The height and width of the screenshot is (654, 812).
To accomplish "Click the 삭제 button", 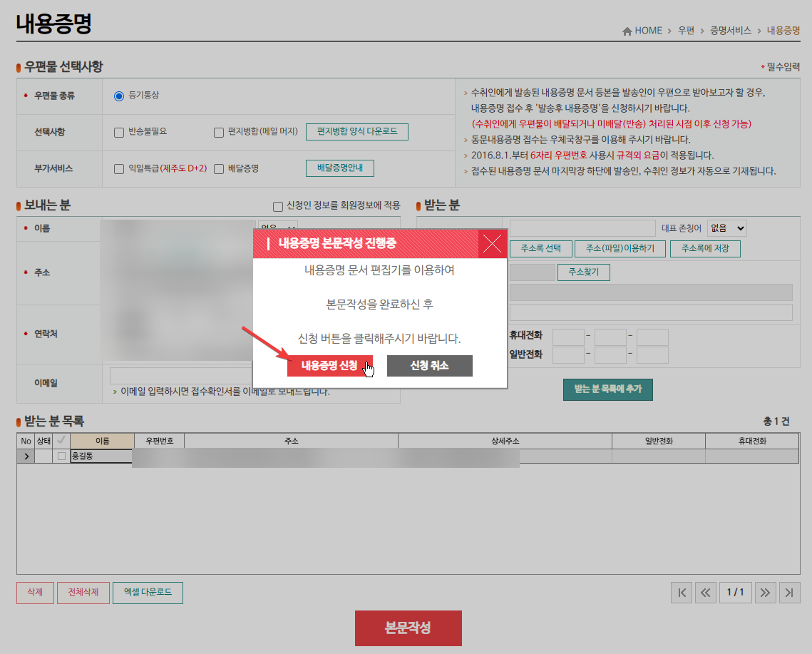I will pos(35,593).
